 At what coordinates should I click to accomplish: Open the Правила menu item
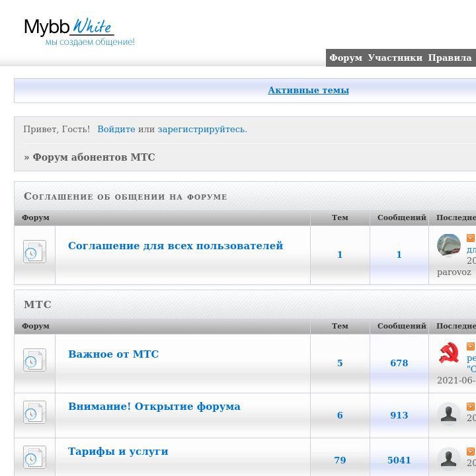450,58
